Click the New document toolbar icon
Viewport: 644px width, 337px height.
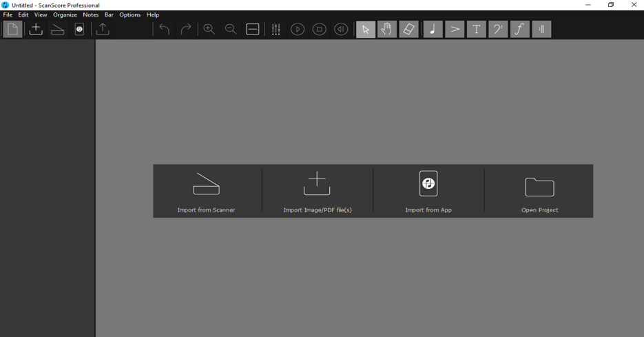click(x=12, y=29)
